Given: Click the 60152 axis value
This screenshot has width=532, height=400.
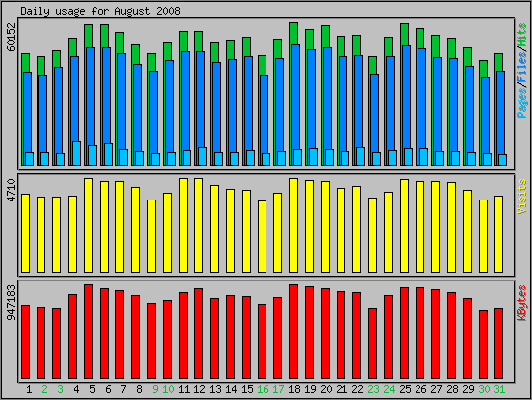Looking at the screenshot, I should (11, 37).
